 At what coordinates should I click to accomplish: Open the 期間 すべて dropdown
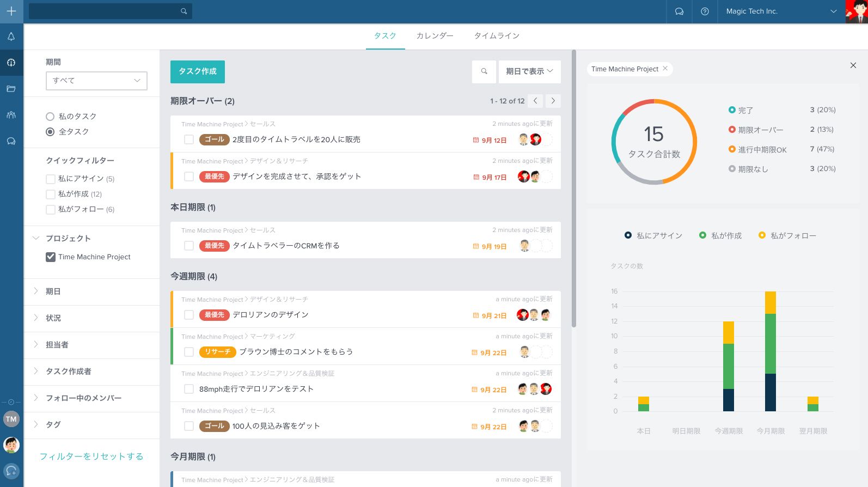click(x=96, y=81)
